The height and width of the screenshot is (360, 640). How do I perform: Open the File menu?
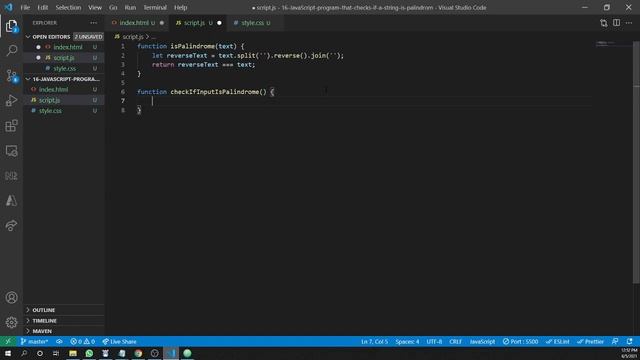click(x=25, y=7)
